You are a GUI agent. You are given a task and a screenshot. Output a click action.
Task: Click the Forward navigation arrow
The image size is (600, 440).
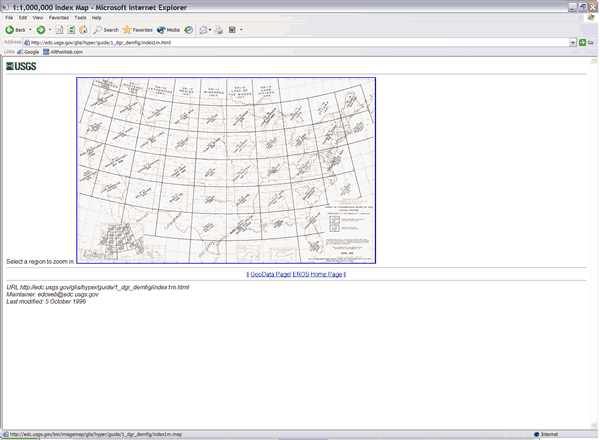pos(40,30)
